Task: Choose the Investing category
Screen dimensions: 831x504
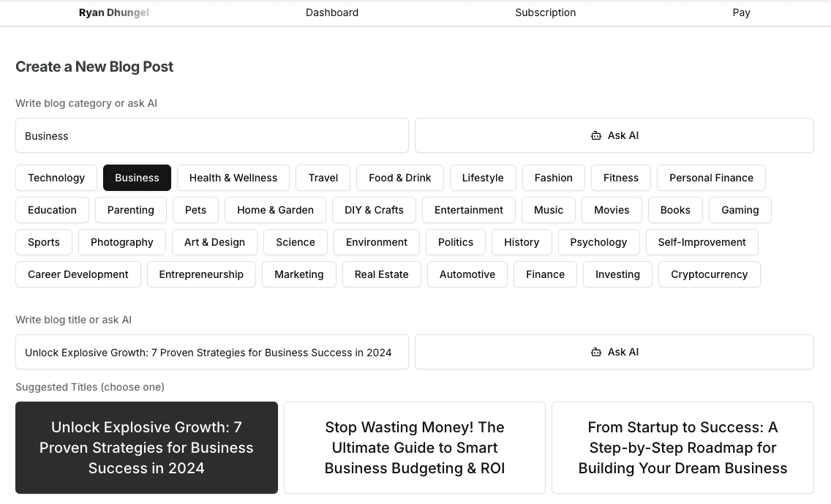Action: tap(617, 274)
